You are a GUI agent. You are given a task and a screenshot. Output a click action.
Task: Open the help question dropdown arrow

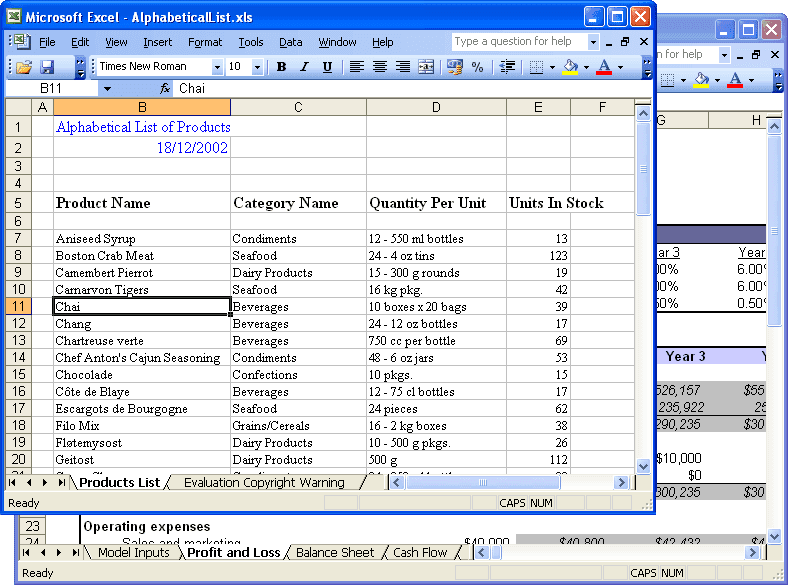click(x=593, y=42)
